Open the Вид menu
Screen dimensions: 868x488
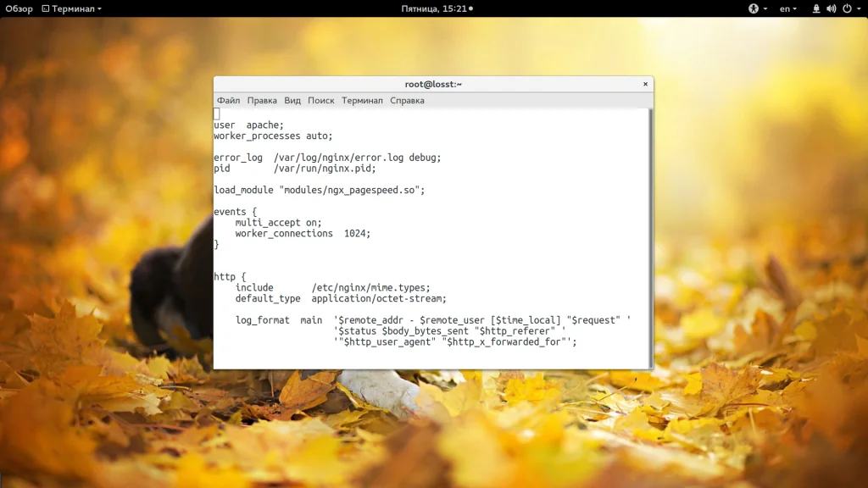(x=292, y=100)
